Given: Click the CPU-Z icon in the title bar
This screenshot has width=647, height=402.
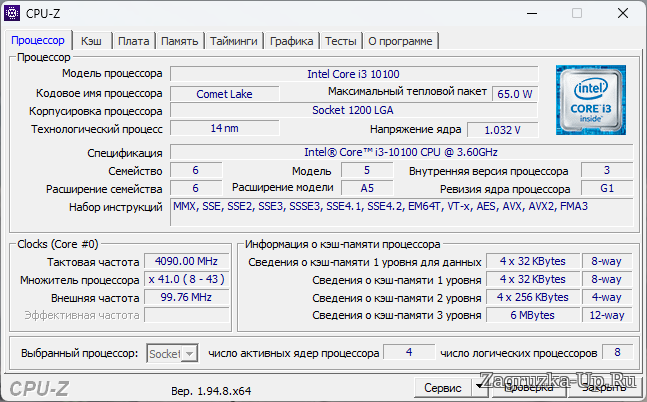Looking at the screenshot, I should tap(13, 13).
